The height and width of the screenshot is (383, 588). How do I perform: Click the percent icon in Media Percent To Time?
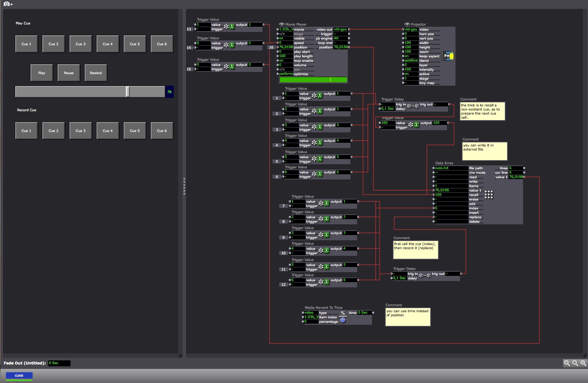[343, 313]
